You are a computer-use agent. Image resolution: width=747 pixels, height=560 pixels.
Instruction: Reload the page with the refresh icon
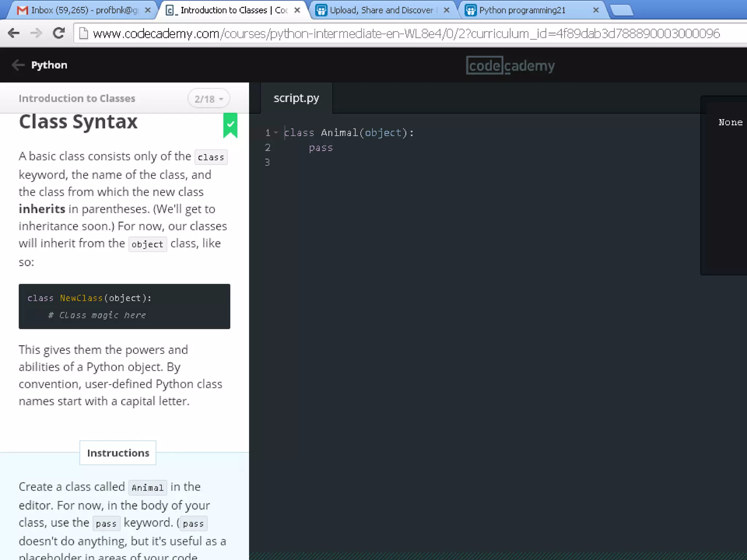pos(59,33)
